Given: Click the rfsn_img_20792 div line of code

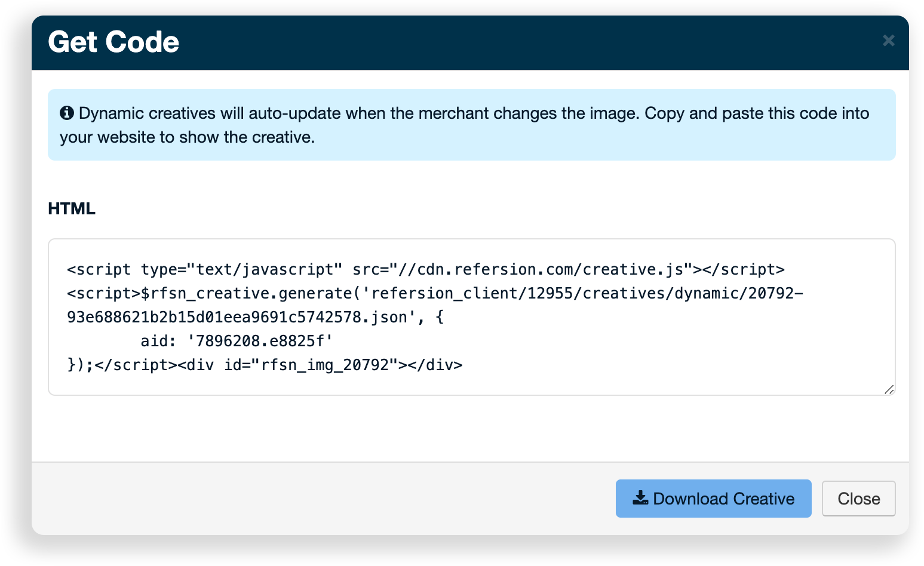Looking at the screenshot, I should [265, 365].
